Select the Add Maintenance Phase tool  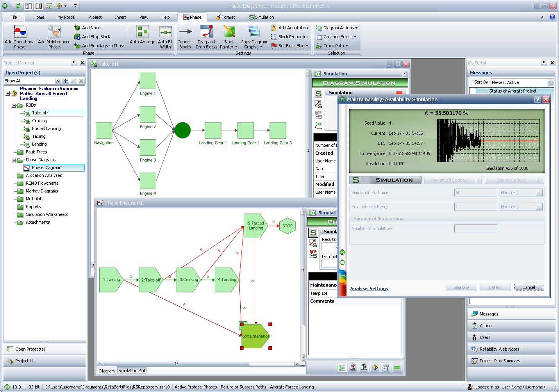pos(54,37)
